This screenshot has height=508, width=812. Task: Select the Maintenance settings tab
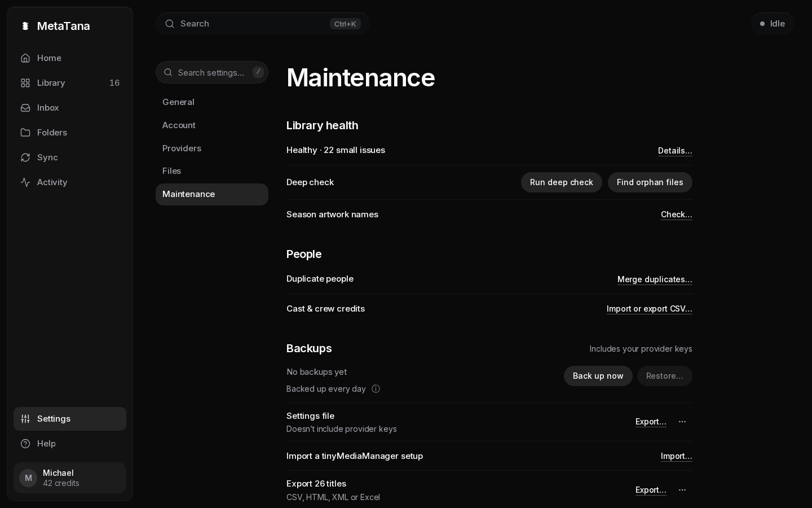(212, 194)
